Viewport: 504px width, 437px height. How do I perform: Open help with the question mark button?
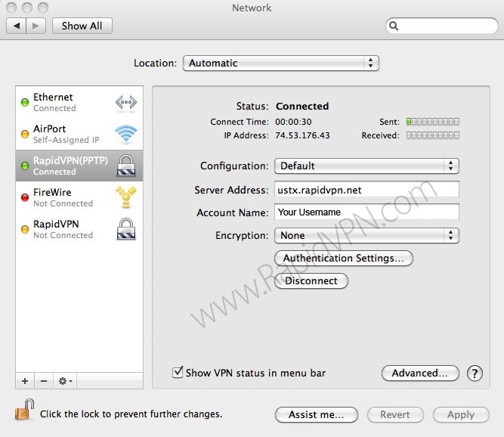(x=475, y=373)
